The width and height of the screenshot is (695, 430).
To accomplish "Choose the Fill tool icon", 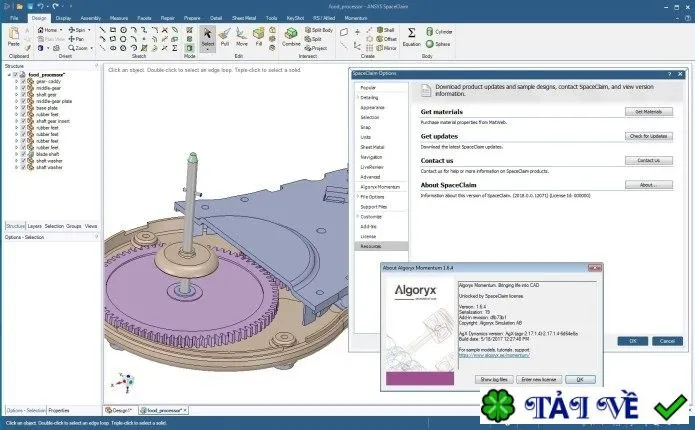I will [258, 37].
